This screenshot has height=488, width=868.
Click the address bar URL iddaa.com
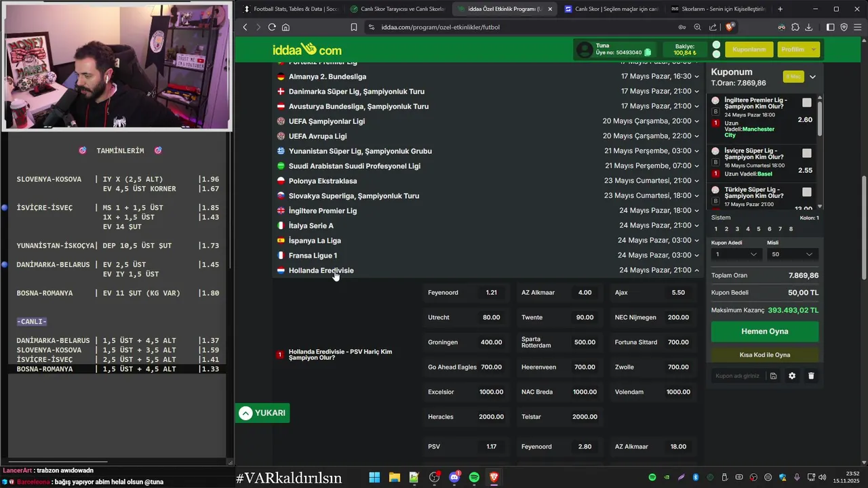[x=440, y=27]
